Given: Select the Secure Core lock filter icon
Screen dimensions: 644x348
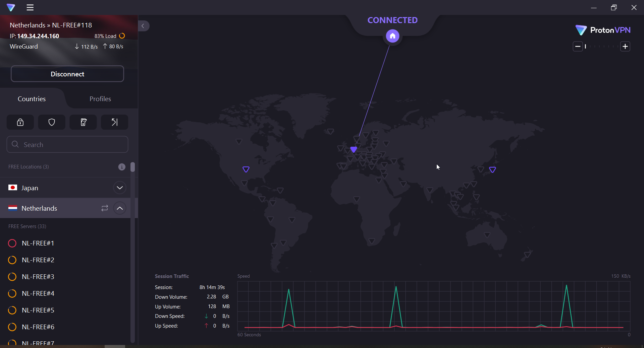Looking at the screenshot, I should click(x=20, y=122).
